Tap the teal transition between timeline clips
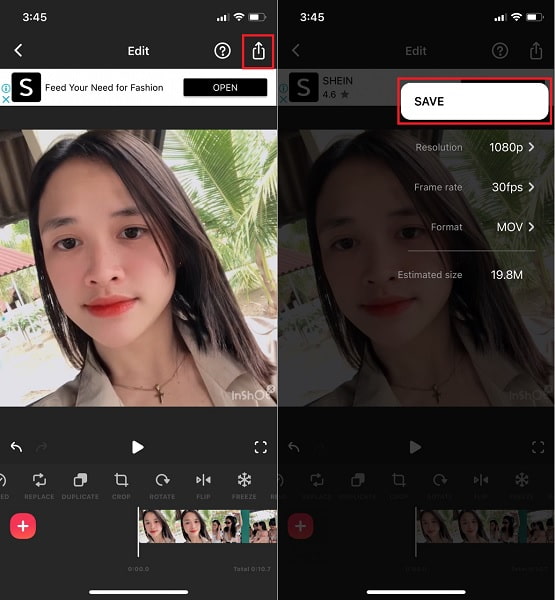The height and width of the screenshot is (600, 555). 245,526
